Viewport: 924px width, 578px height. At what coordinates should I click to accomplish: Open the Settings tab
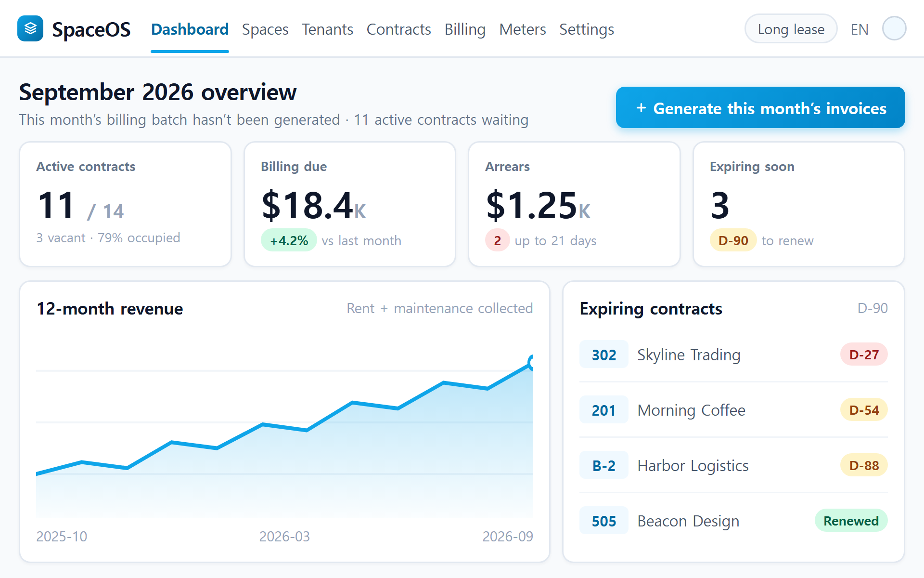coord(587,29)
